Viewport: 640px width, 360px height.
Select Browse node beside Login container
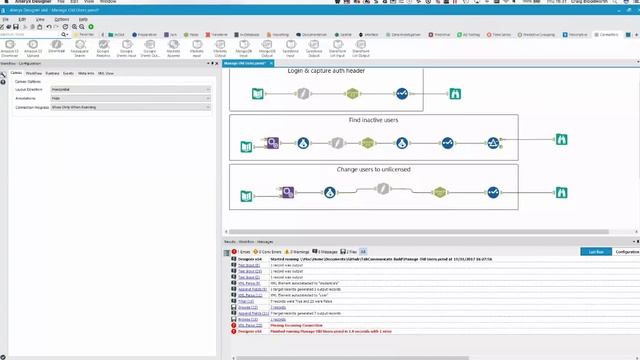(x=455, y=94)
